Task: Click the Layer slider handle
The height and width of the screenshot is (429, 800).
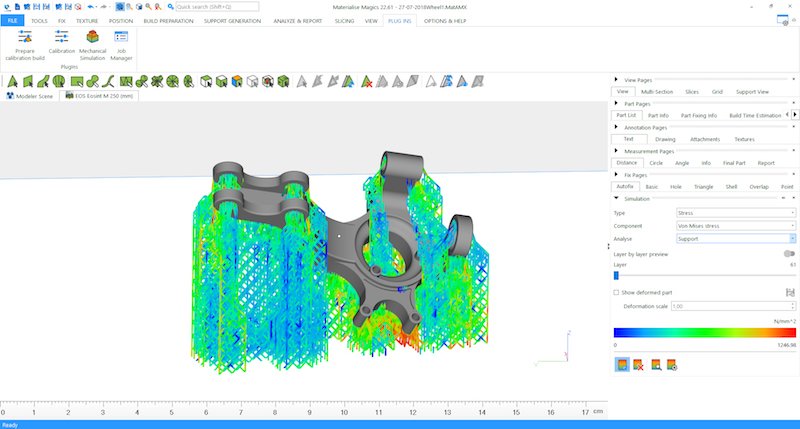Action: (616, 275)
